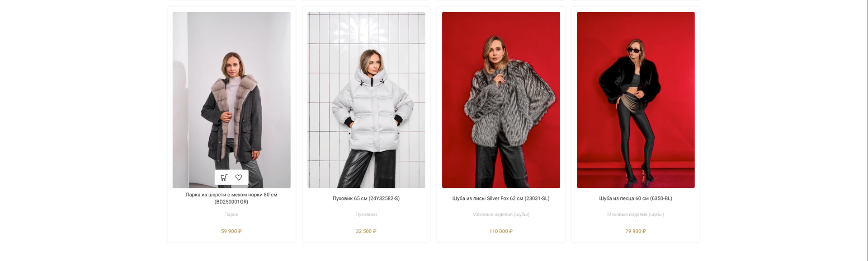Viewport: 868px width, 261px height.
Task: Add the parka to favorites with the heart icon
Action: pos(239,177)
